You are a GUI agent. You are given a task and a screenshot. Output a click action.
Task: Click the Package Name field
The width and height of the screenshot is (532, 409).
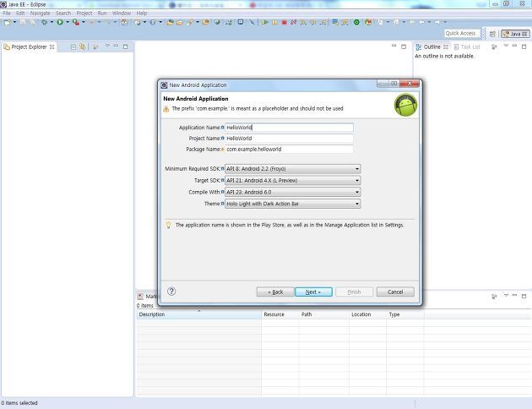(289, 150)
